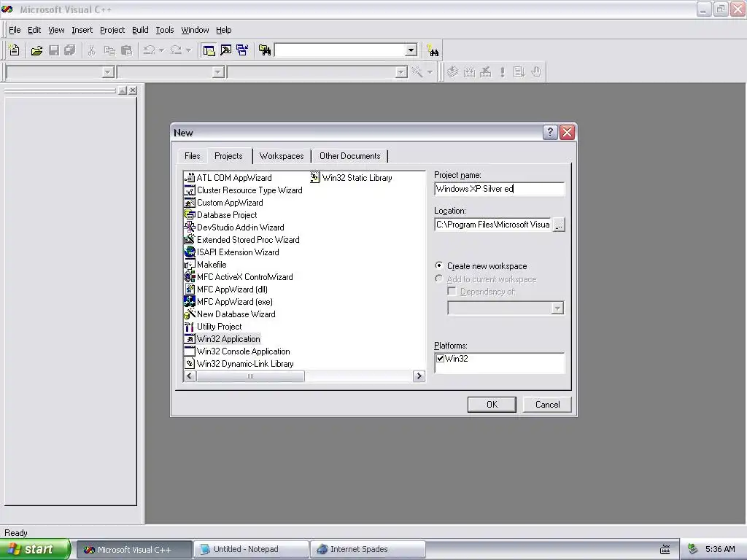Switch to Internet Spades taskbar button

click(x=368, y=550)
